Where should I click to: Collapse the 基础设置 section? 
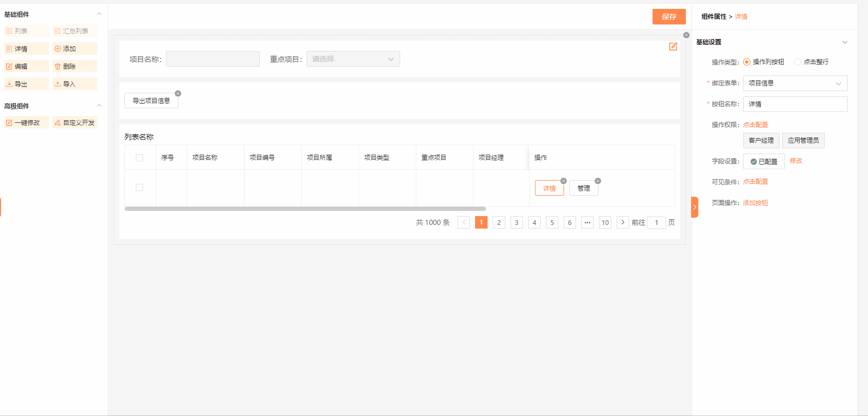tap(845, 42)
